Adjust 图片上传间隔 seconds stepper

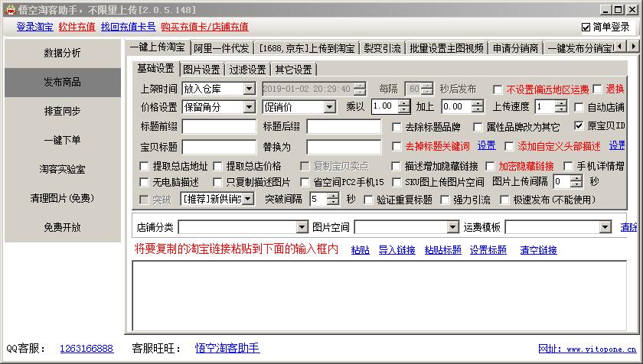(576, 181)
